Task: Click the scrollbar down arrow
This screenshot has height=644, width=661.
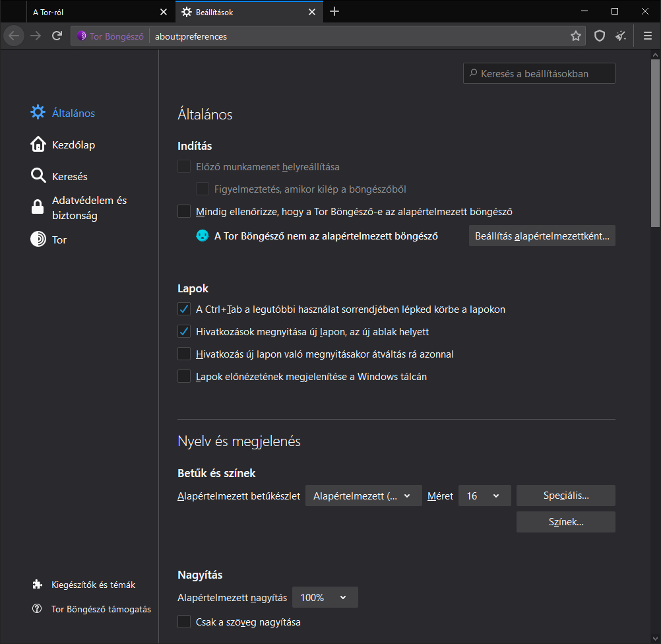Action: (x=654, y=639)
